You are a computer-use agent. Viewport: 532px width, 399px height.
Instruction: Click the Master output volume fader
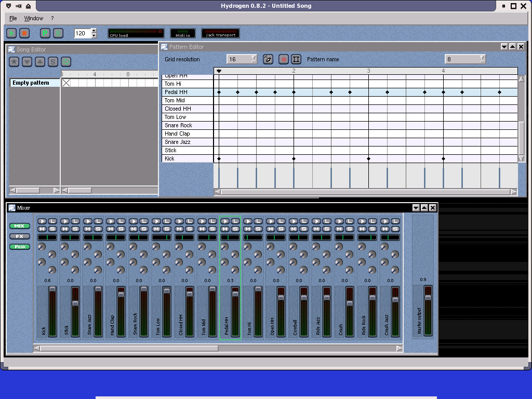coord(428,298)
